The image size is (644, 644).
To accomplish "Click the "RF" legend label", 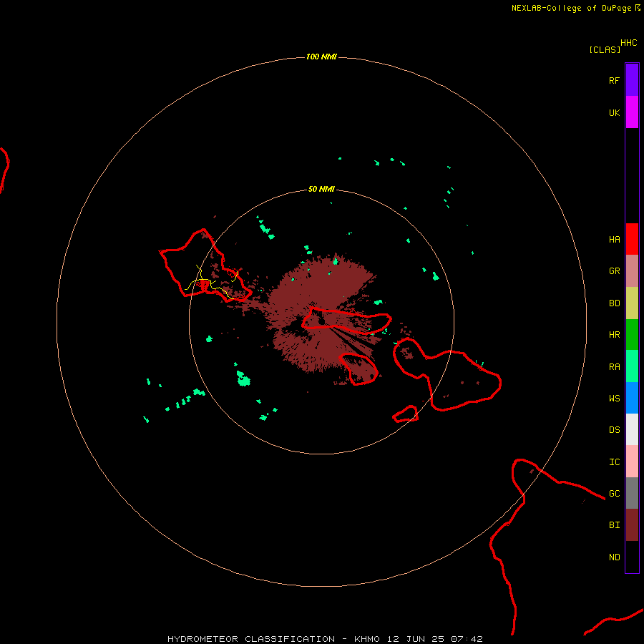I will (614, 80).
